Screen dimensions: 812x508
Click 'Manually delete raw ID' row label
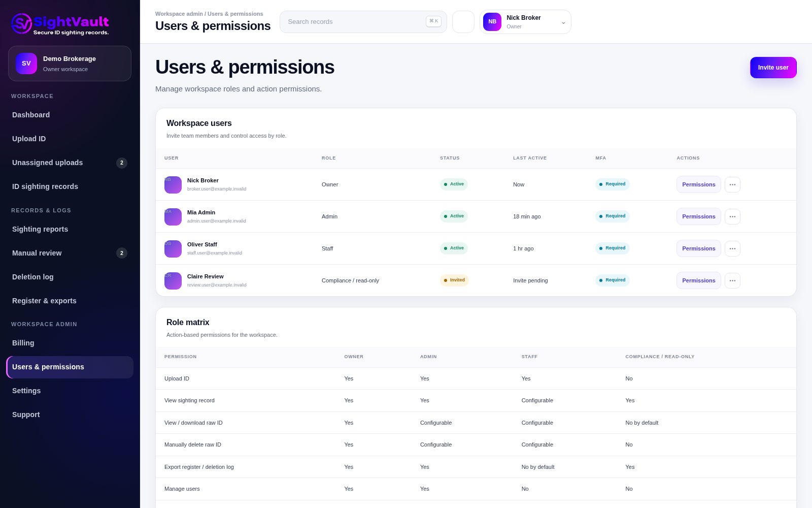[x=193, y=444]
